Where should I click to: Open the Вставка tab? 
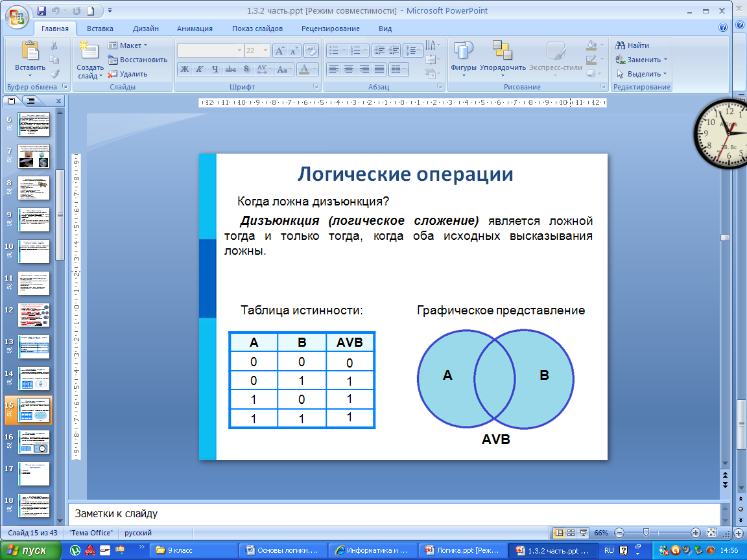pyautogui.click(x=100, y=29)
